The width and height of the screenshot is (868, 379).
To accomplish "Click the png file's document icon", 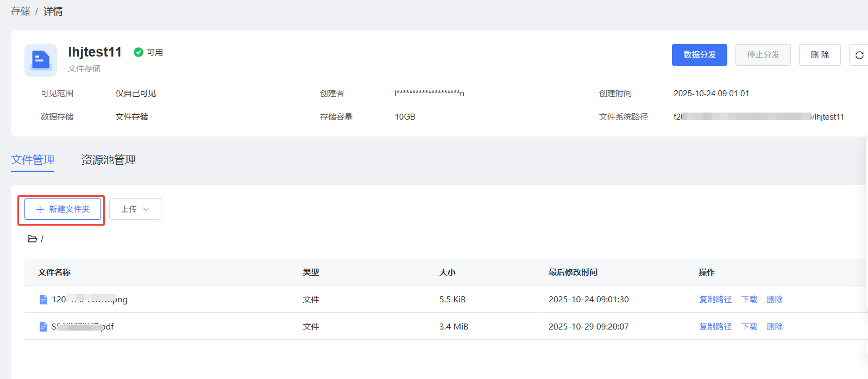I will coord(43,300).
